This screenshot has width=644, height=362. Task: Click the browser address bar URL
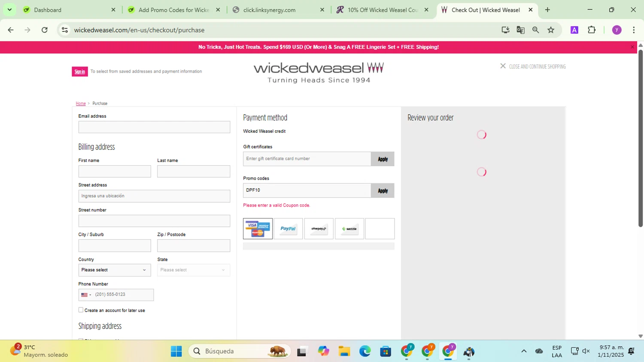pos(139,30)
